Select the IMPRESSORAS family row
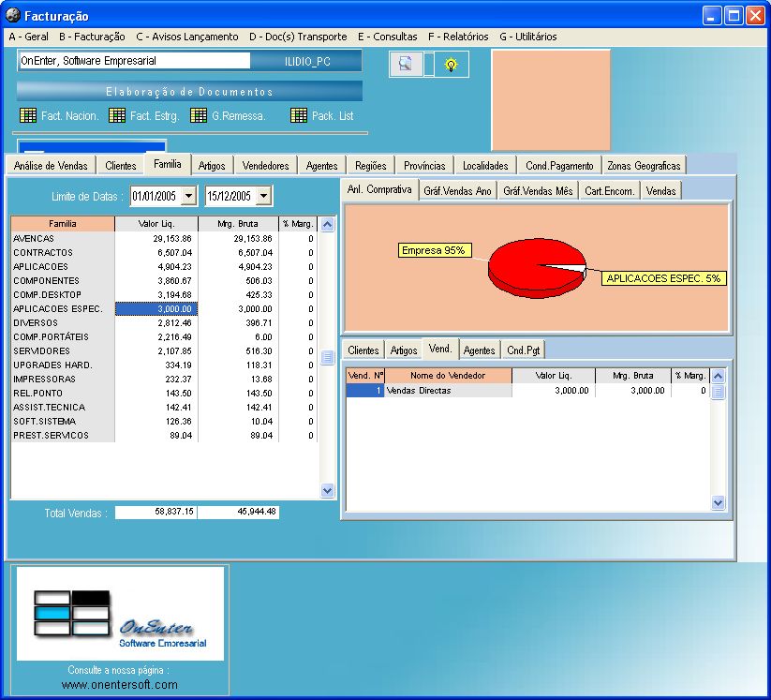Screen dimensions: 771x700 (x=163, y=380)
